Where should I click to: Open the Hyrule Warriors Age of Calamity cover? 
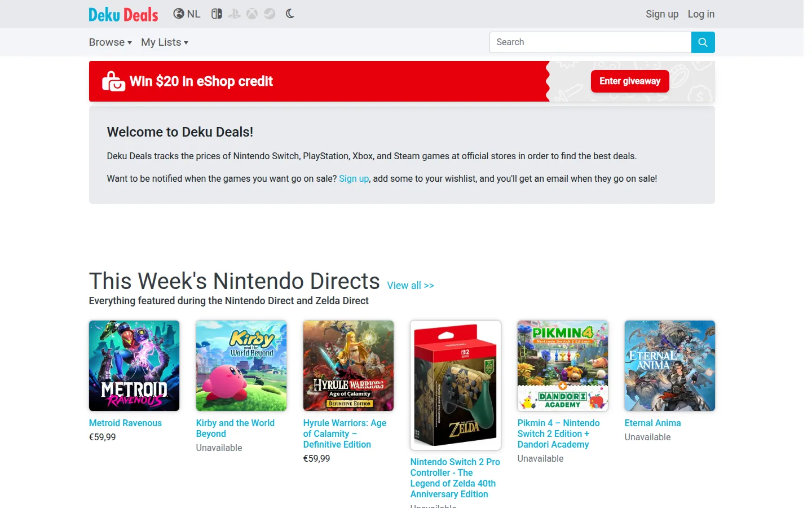(x=348, y=366)
